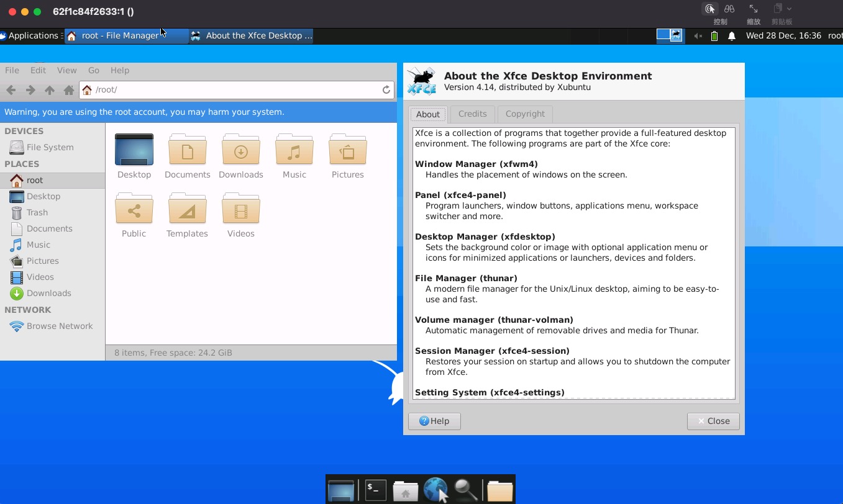Image resolution: width=843 pixels, height=504 pixels.
Task: Open the File menu in File Manager
Action: tap(12, 70)
